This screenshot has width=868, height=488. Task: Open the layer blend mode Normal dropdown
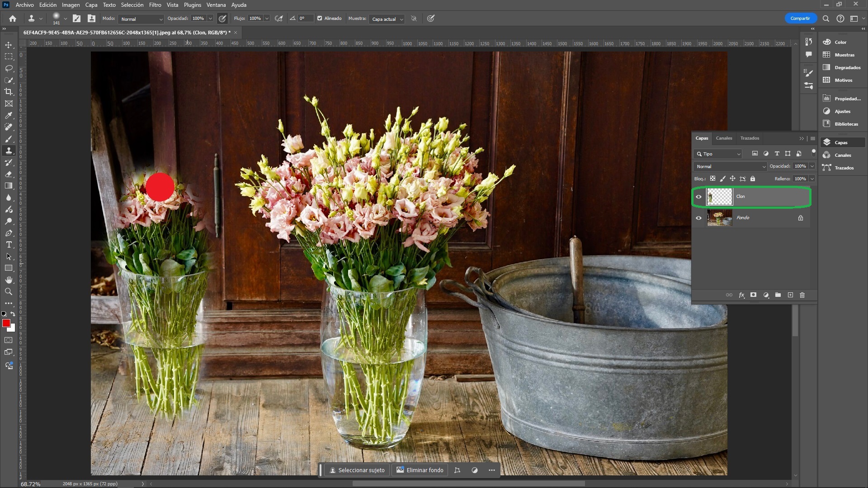point(731,166)
